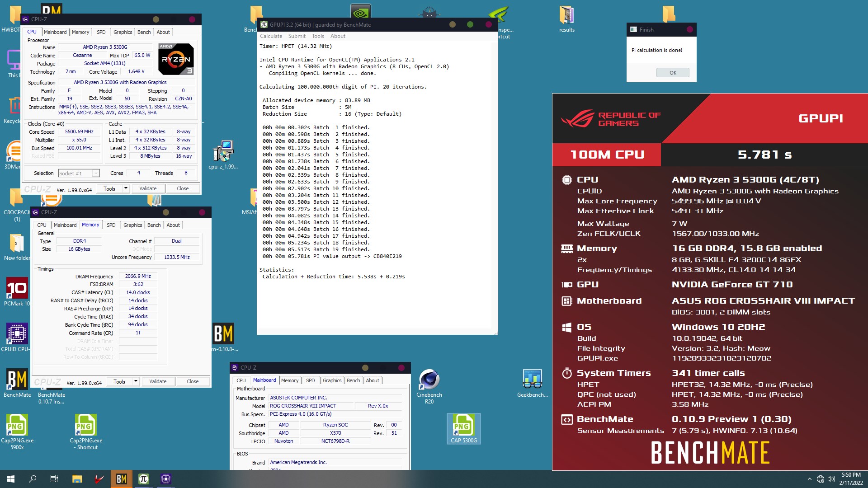
Task: Switch to CPU-Z taskbar button
Action: (166, 479)
